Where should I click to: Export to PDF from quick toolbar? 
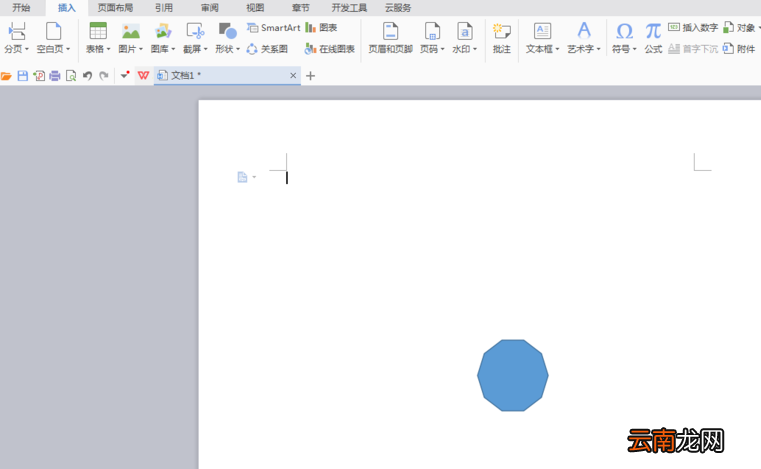click(x=39, y=76)
